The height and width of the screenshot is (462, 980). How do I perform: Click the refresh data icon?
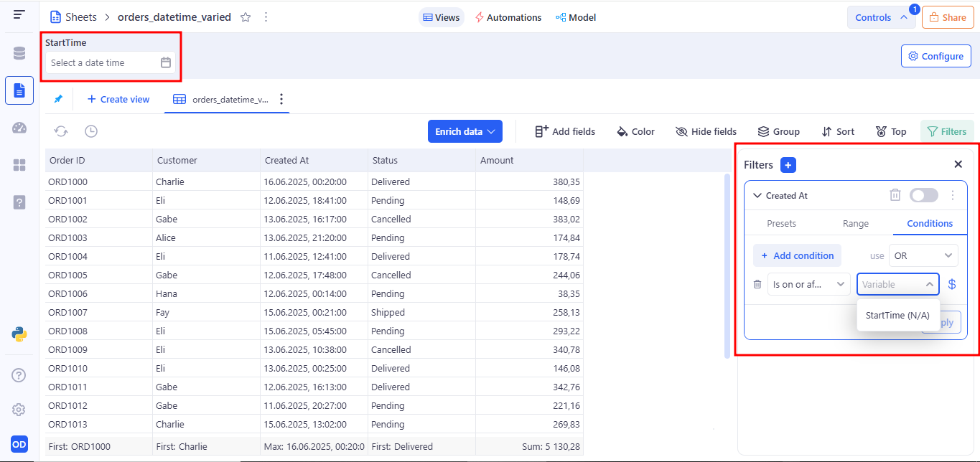coord(62,131)
